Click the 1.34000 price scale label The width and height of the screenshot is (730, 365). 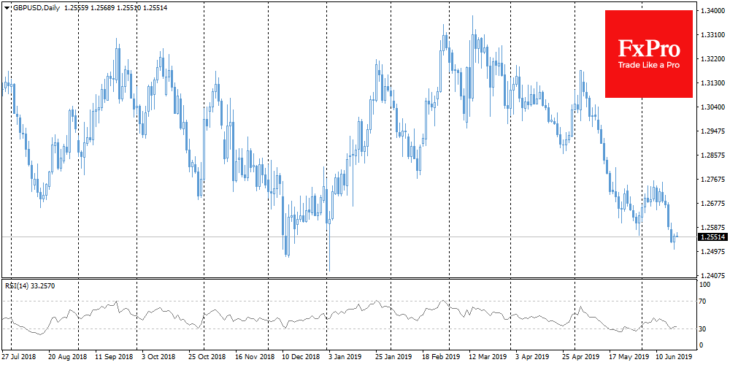tap(711, 11)
